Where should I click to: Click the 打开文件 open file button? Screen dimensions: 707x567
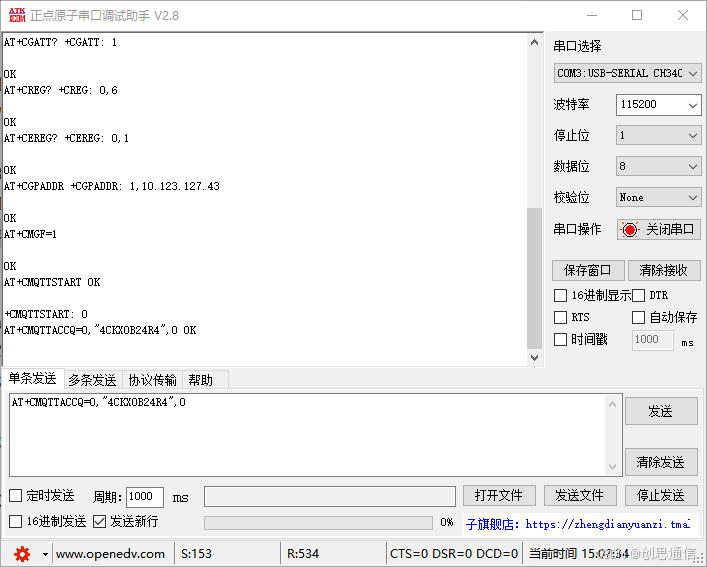[x=499, y=496]
